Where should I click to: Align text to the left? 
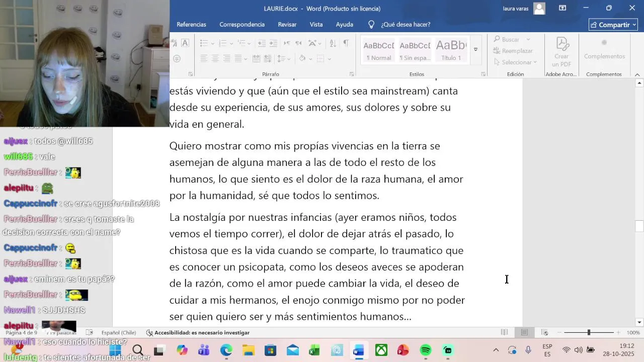204,58
